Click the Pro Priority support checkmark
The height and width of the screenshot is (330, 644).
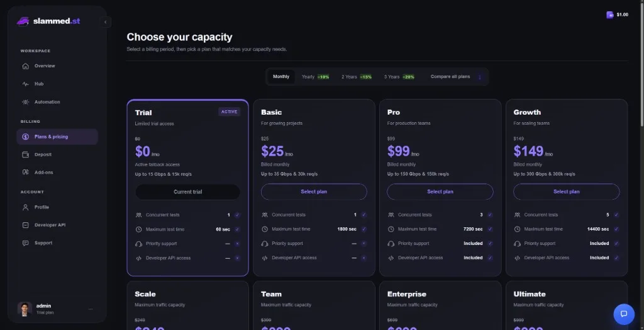tap(490, 244)
